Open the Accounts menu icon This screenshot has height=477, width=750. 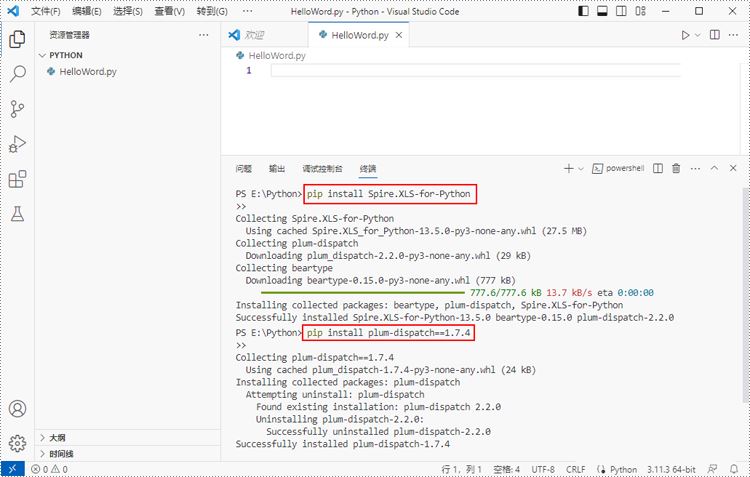coord(17,409)
